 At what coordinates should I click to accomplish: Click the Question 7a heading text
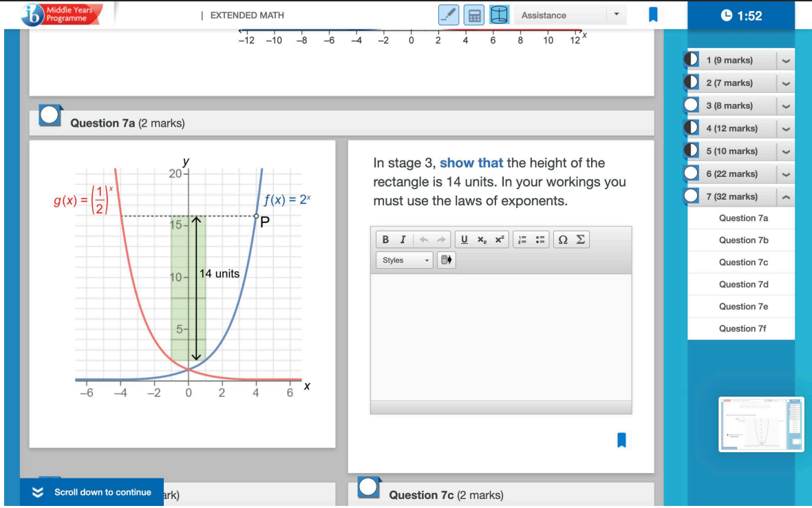tap(127, 123)
